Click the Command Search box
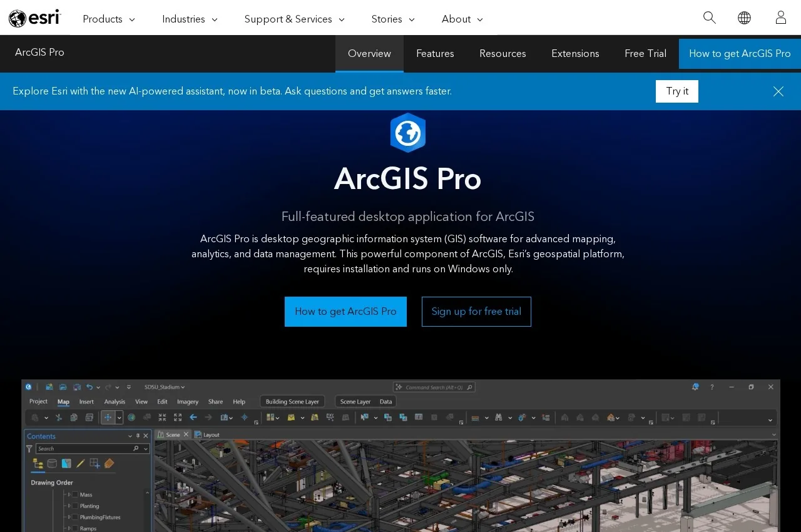The height and width of the screenshot is (532, 801). tap(434, 387)
